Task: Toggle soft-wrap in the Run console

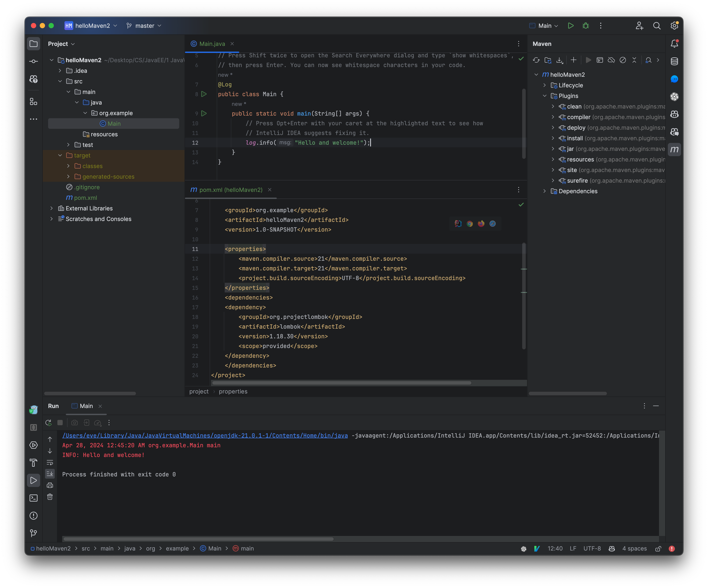Action: pyautogui.click(x=50, y=463)
